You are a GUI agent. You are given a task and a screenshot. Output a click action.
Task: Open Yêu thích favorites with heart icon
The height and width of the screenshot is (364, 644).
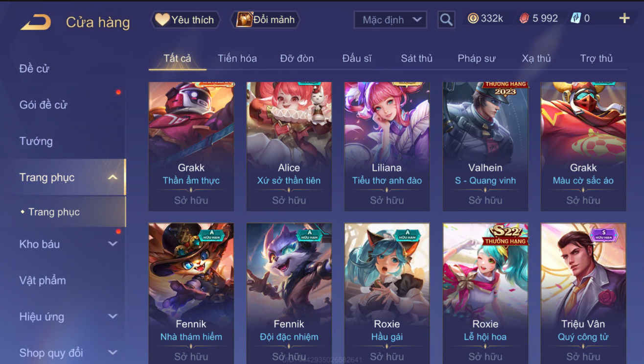click(x=184, y=20)
